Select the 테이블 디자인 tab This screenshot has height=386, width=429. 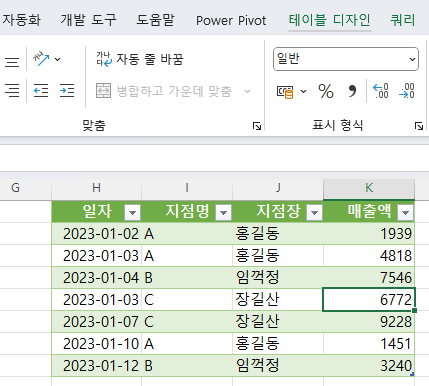[x=329, y=20]
